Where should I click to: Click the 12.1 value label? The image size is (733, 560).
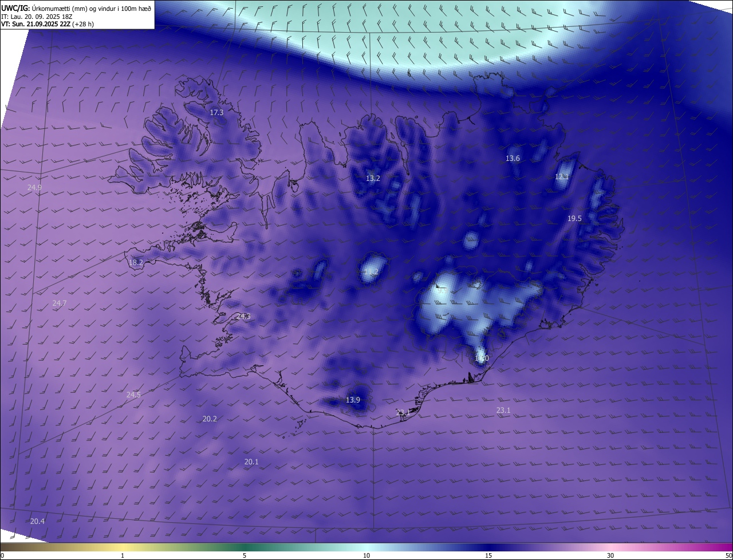tap(562, 177)
